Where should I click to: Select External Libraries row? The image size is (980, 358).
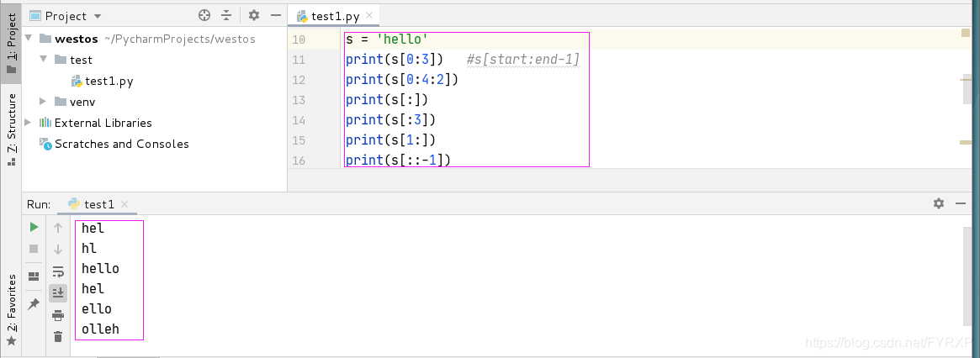tap(96, 123)
